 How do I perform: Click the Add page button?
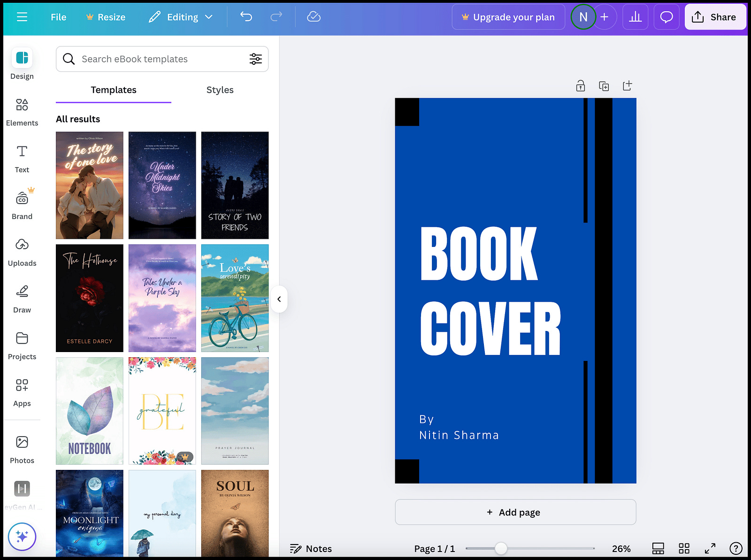pyautogui.click(x=515, y=512)
